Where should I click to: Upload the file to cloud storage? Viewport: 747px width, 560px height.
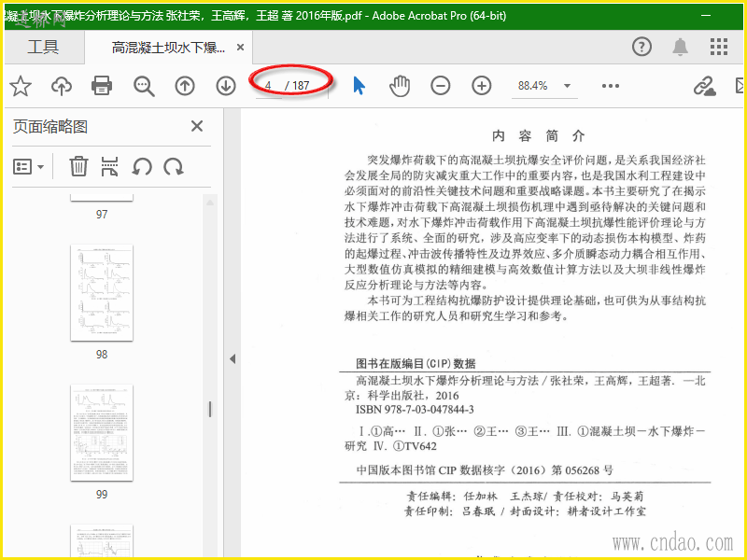click(x=62, y=86)
